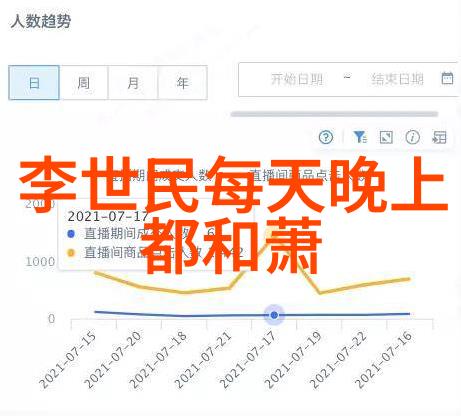Viewport: 461px width, 416px height.
Task: Click 2021-07-16 x-axis date label
Action: (x=384, y=360)
